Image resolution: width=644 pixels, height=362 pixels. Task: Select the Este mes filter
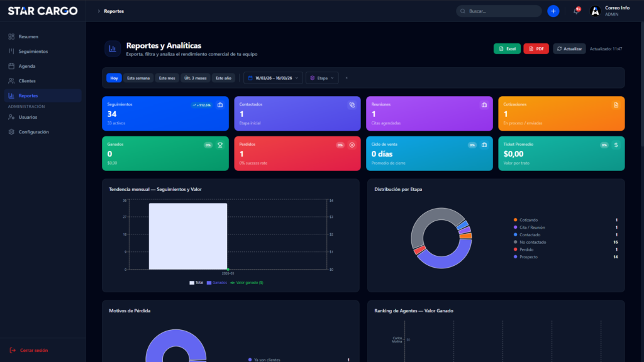167,78
